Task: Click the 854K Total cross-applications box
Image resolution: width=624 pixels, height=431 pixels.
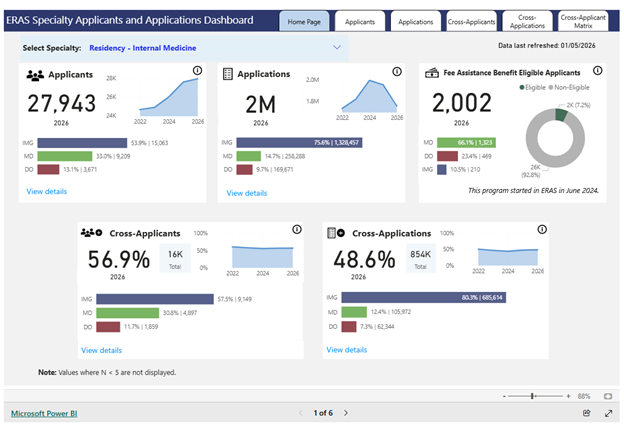Action: (x=421, y=259)
